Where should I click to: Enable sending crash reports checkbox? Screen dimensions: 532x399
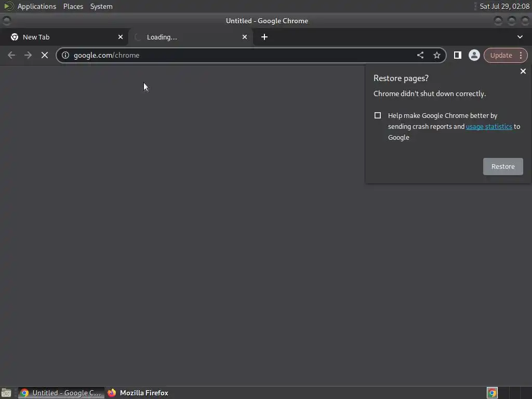click(x=377, y=115)
